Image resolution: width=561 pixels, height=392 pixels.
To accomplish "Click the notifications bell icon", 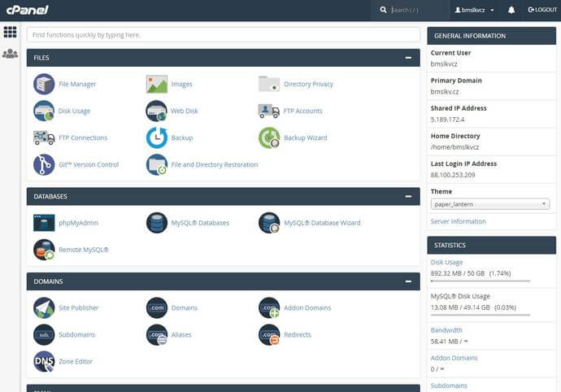I will point(511,10).
